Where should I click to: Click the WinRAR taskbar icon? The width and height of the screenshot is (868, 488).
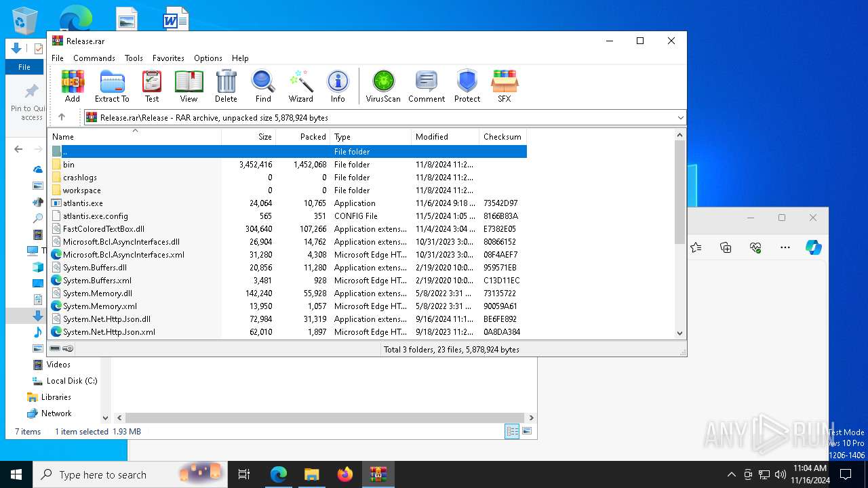click(x=378, y=474)
